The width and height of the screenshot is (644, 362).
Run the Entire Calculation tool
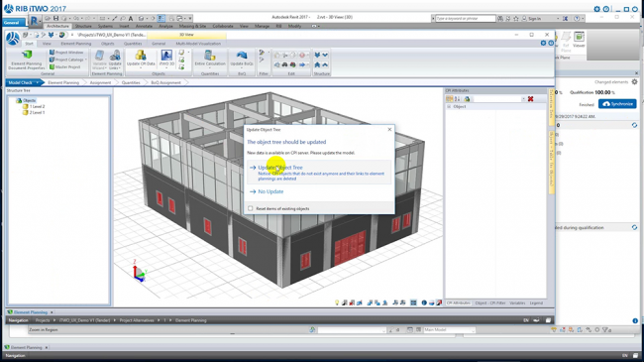tap(210, 59)
